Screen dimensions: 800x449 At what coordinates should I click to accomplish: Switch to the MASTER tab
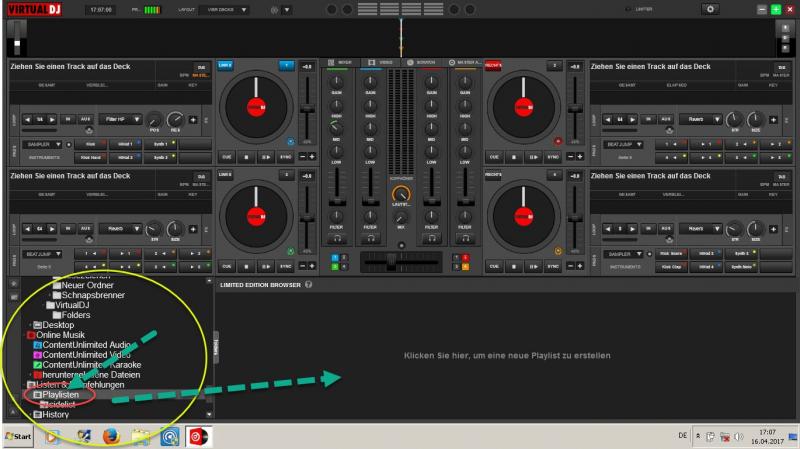coord(464,62)
